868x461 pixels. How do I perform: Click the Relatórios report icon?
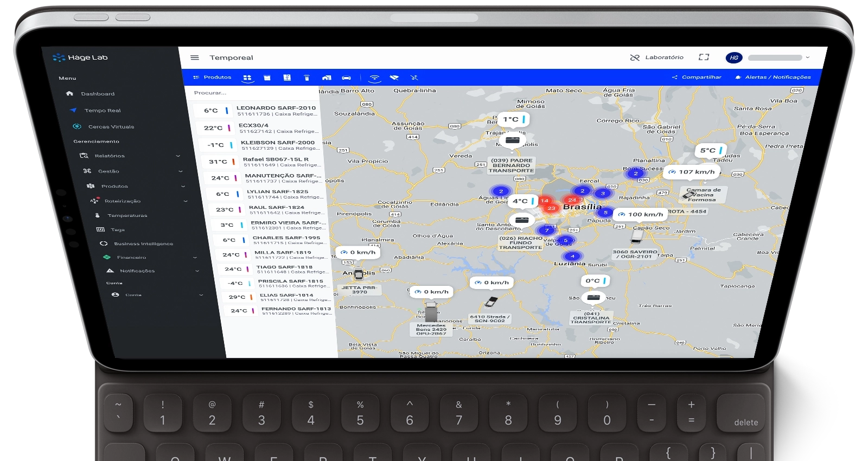tap(84, 156)
